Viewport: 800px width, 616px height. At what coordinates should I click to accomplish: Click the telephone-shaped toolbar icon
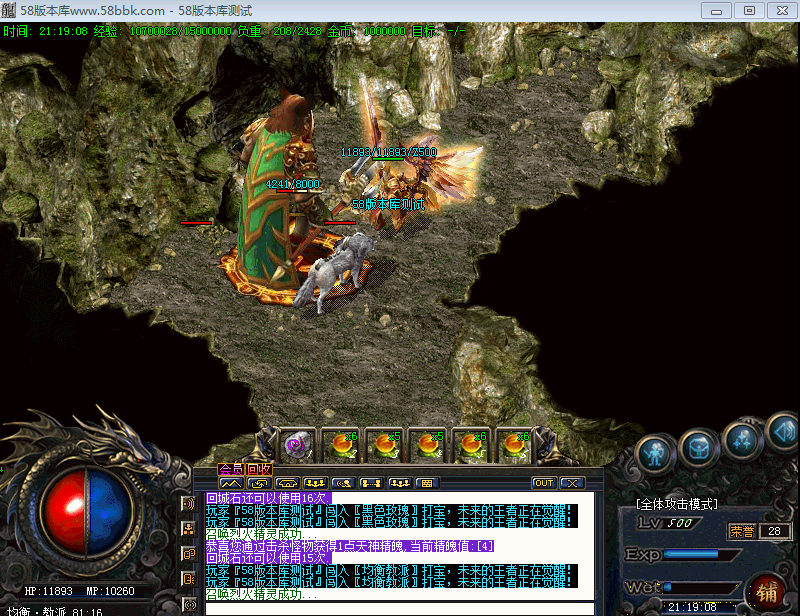(287, 483)
